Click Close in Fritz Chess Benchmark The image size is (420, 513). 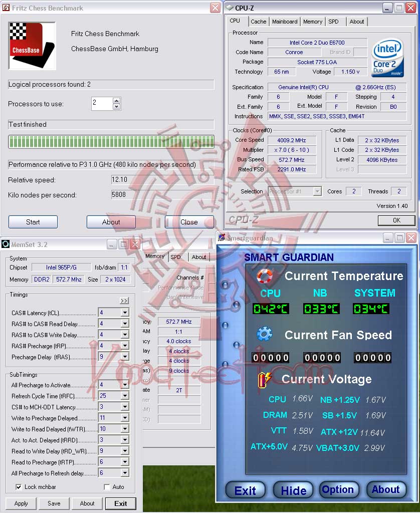point(189,222)
